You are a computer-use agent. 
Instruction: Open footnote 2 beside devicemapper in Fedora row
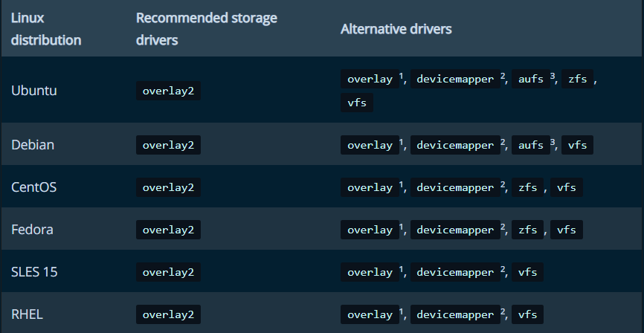point(503,227)
